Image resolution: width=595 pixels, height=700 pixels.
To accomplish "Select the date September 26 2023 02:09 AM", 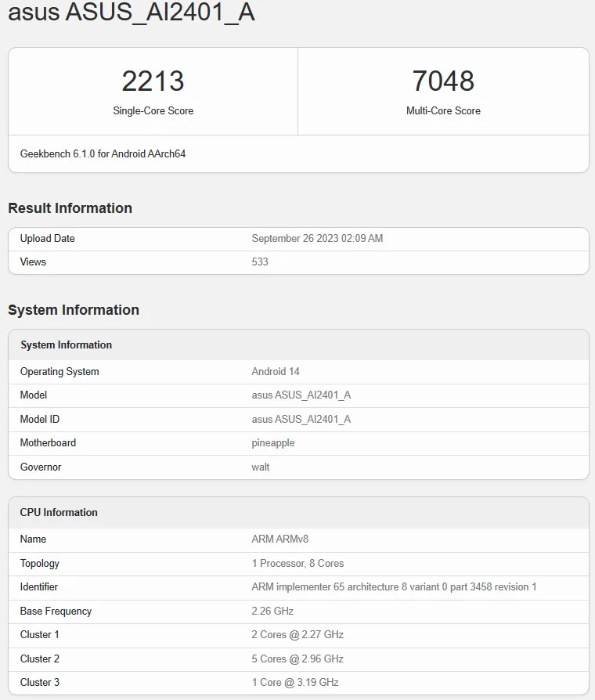I will click(317, 238).
